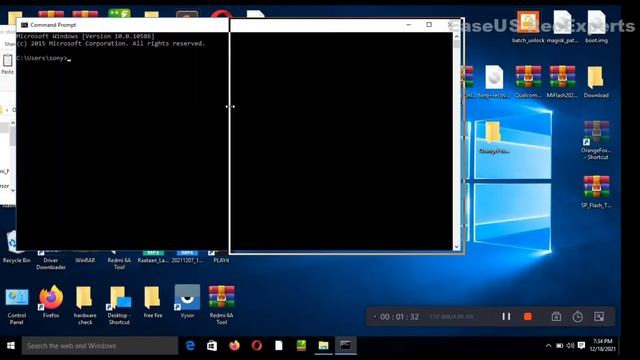The image size is (640, 360).
Task: Click the 00:01:32 recording time readout
Action: point(400,317)
